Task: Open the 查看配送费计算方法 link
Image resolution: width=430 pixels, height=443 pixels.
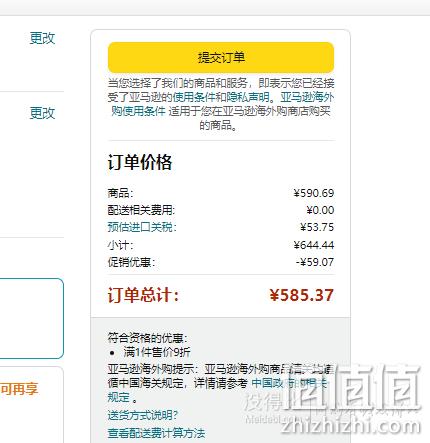Action: (156, 433)
